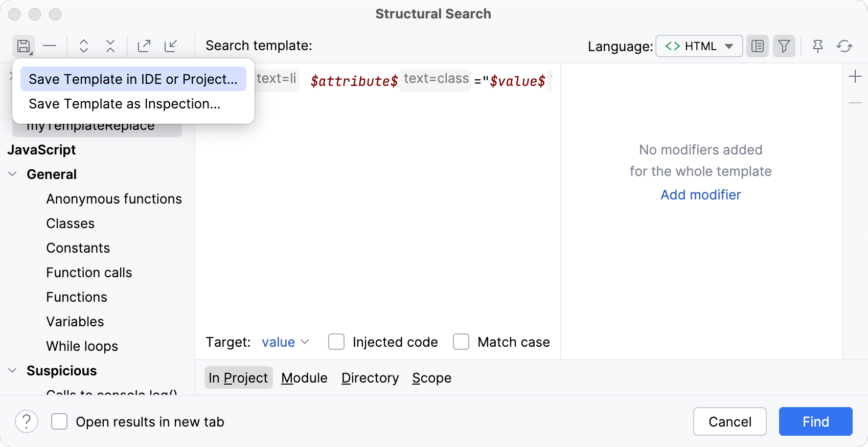Click the Save template icon

tap(24, 46)
